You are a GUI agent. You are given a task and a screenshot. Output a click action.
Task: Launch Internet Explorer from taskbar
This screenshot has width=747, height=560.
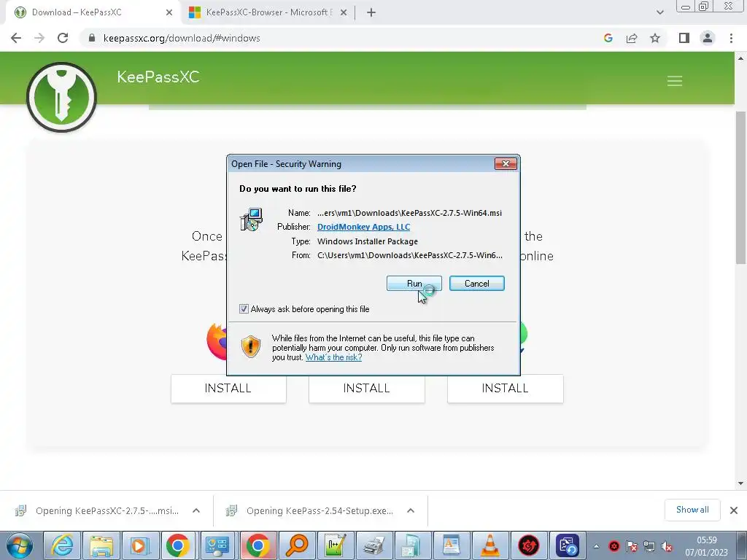[62, 545]
